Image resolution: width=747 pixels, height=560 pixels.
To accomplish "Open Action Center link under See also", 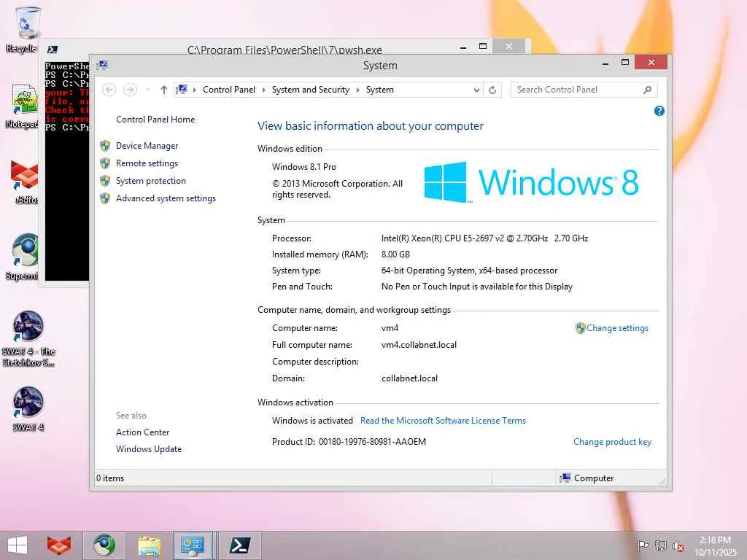I will [x=142, y=432].
